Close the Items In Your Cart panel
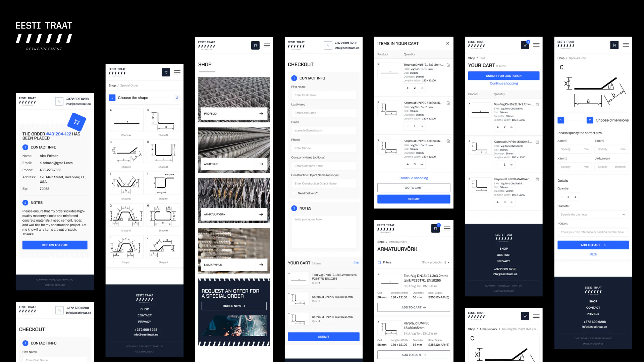644x362 pixels. pos(447,44)
